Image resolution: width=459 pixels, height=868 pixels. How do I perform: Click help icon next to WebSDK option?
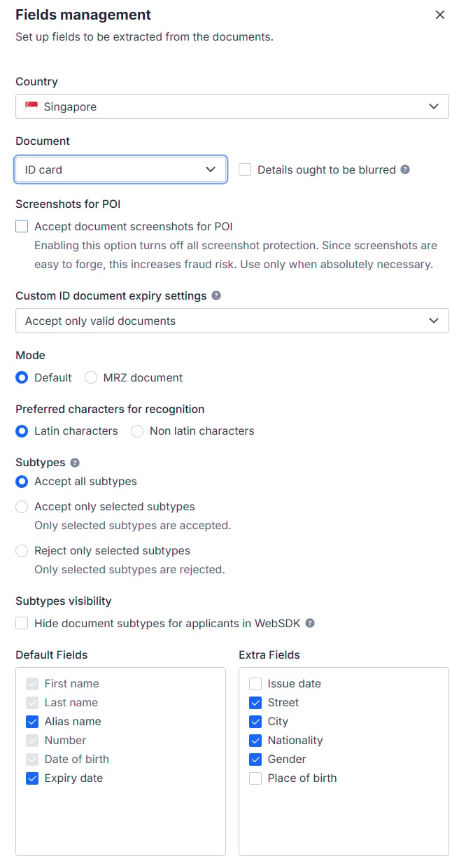(310, 623)
